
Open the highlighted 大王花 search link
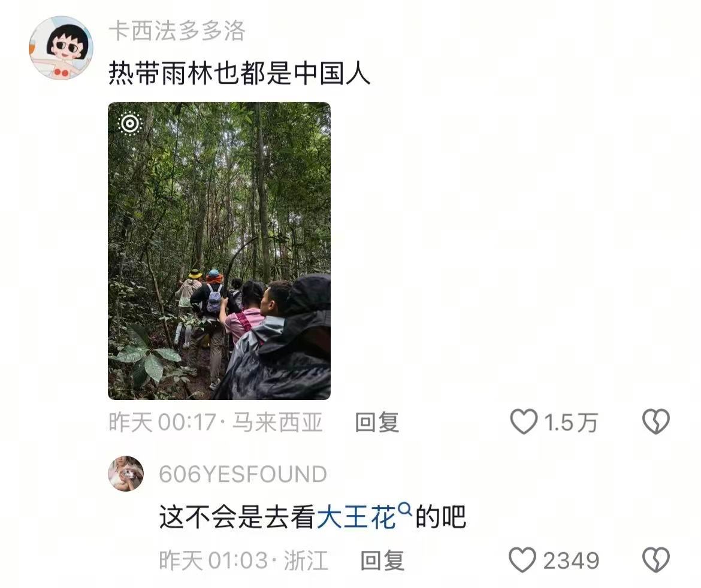point(356,517)
